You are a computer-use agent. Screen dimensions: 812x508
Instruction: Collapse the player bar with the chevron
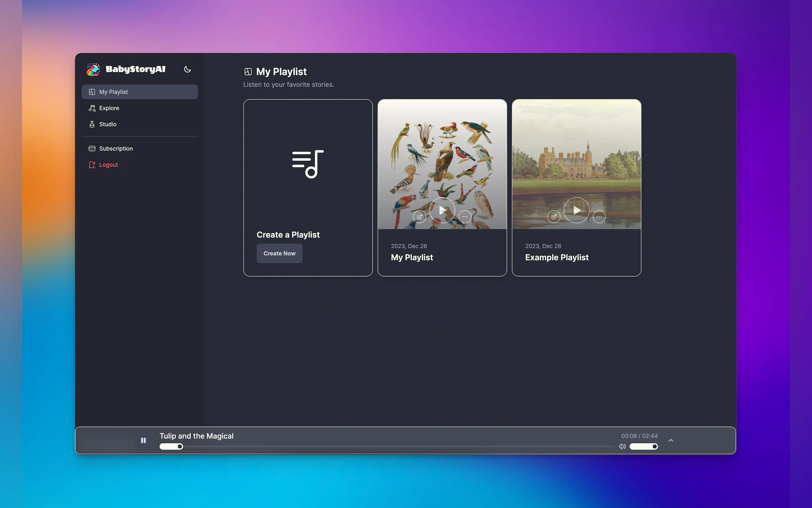671,440
